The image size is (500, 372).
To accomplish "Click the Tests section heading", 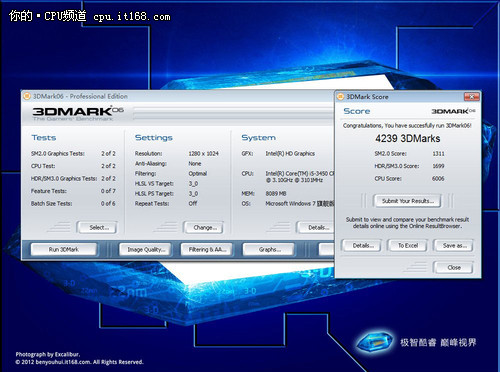I will click(x=44, y=138).
